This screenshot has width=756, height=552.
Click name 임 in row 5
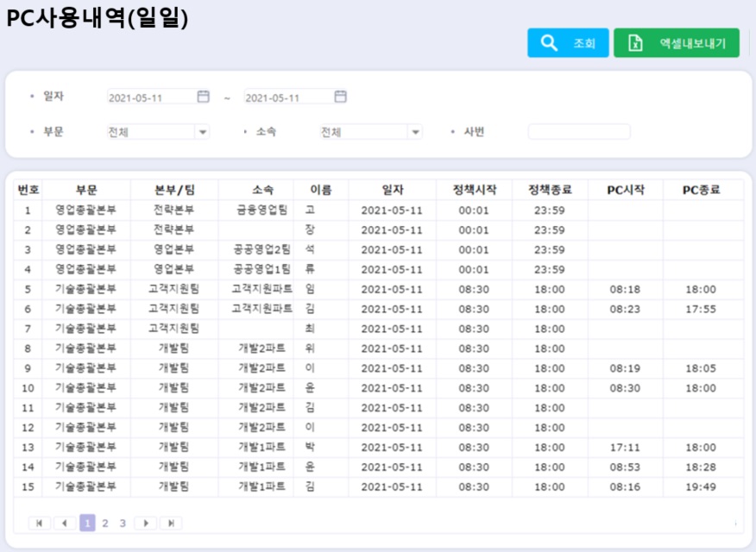310,289
